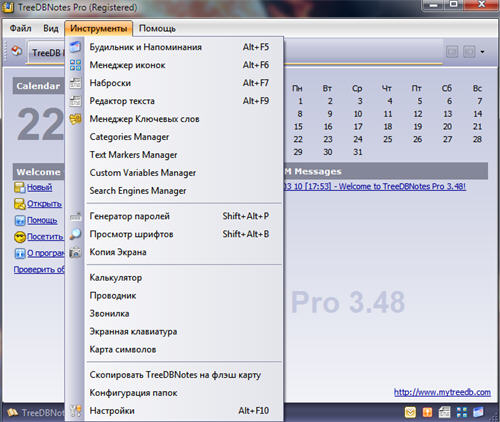Viewport: 500px width, 422px height.
Task: Click the Редактор текста icon
Action: [75, 101]
